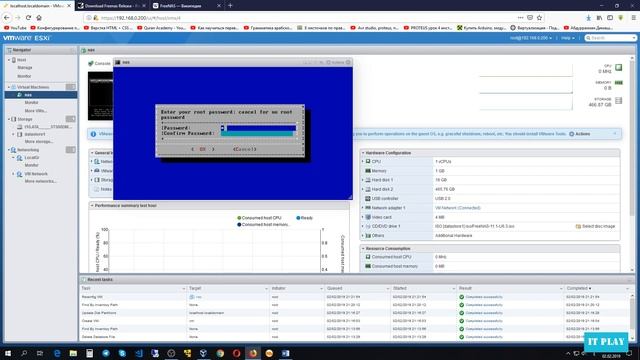Click the CPU usage chip icon
The width and height of the screenshot is (640, 360).
point(619,68)
